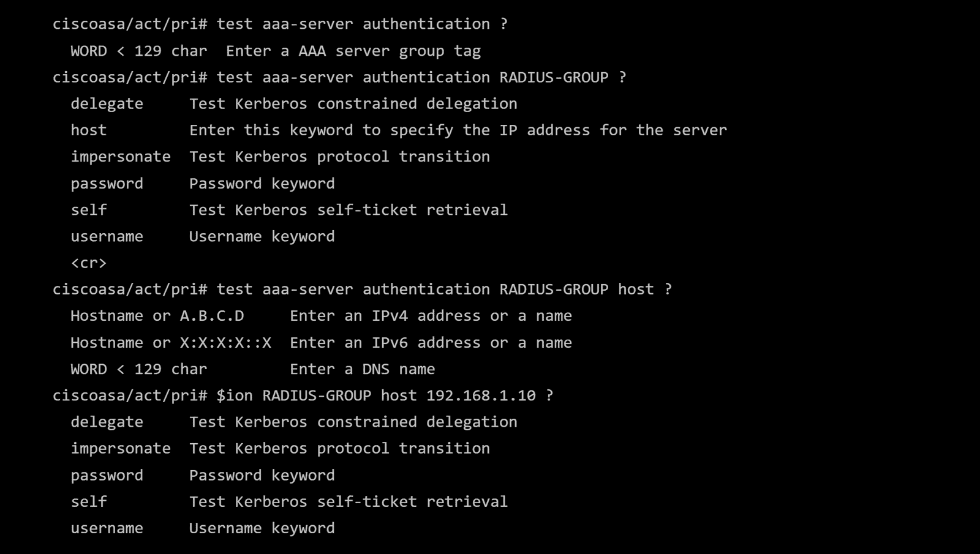This screenshot has height=554, width=980.
Task: Click the 'WORD < 129 char' text above 'delegate'
Action: click(138, 51)
